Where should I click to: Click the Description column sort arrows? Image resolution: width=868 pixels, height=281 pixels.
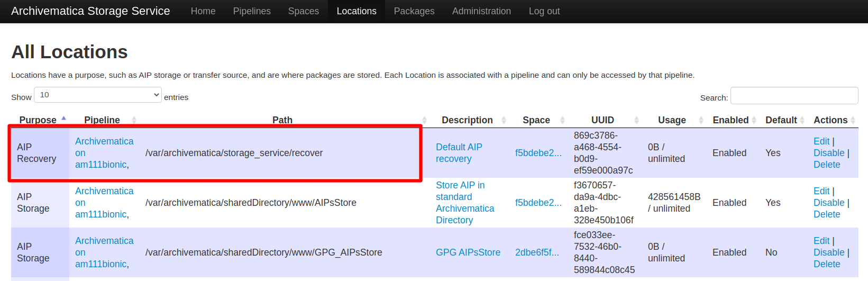(x=504, y=120)
